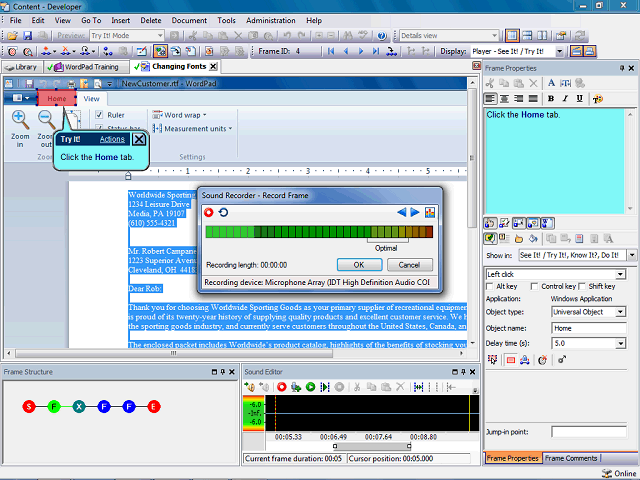Image resolution: width=640 pixels, height=480 pixels.
Task: Click the Actions link in Try It! bubble
Action: coord(112,139)
